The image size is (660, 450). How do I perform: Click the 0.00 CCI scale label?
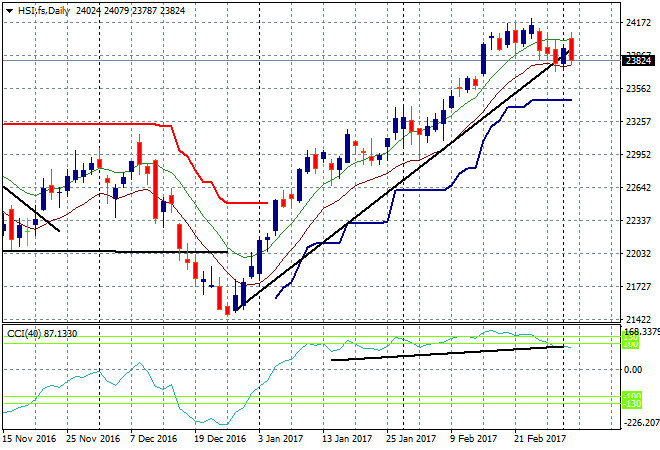click(x=633, y=370)
